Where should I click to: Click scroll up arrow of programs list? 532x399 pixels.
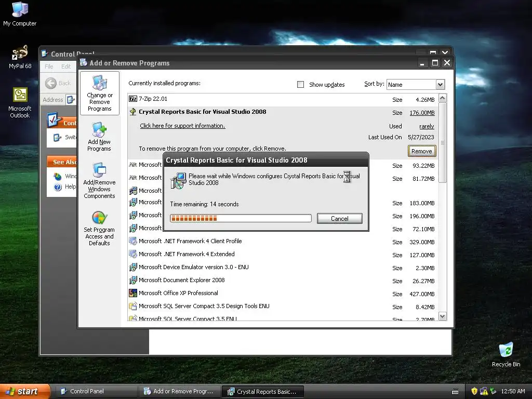(443, 98)
